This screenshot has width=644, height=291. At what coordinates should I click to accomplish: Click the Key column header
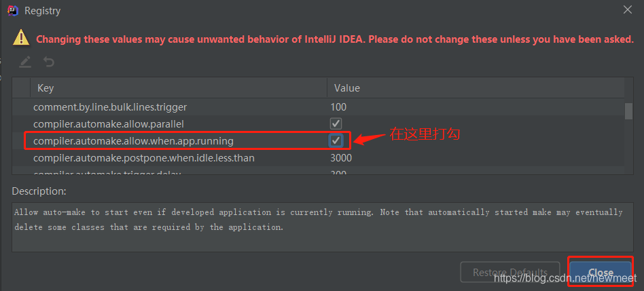[x=179, y=88]
